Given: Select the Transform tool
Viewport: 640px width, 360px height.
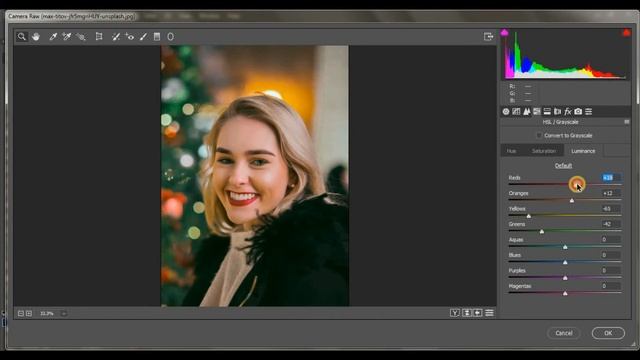Looking at the screenshot, I should coord(99,37).
